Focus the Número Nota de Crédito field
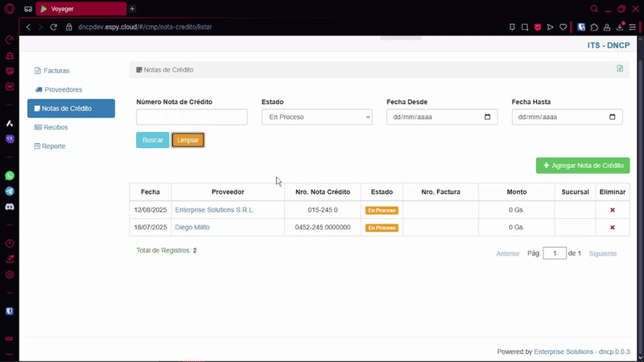The width and height of the screenshot is (644, 362). tap(192, 117)
